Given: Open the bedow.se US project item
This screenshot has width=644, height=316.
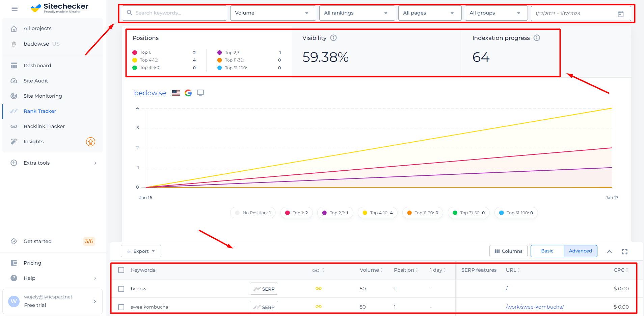Looking at the screenshot, I should click(x=42, y=44).
